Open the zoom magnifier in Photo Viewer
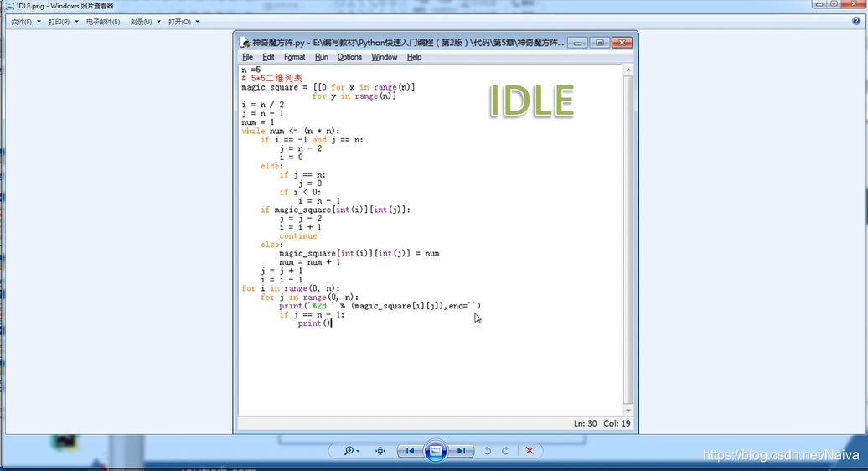This screenshot has width=868, height=471. (x=351, y=451)
